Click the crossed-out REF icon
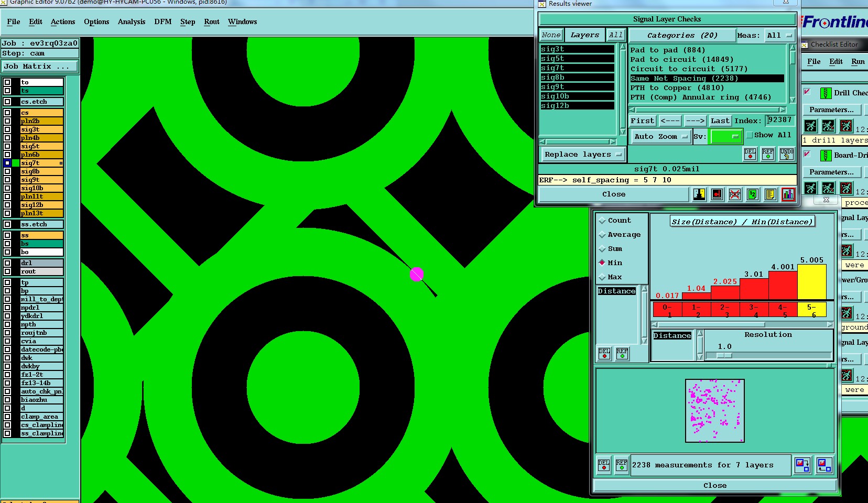Viewport: 868px width, 503px height. 735,194
